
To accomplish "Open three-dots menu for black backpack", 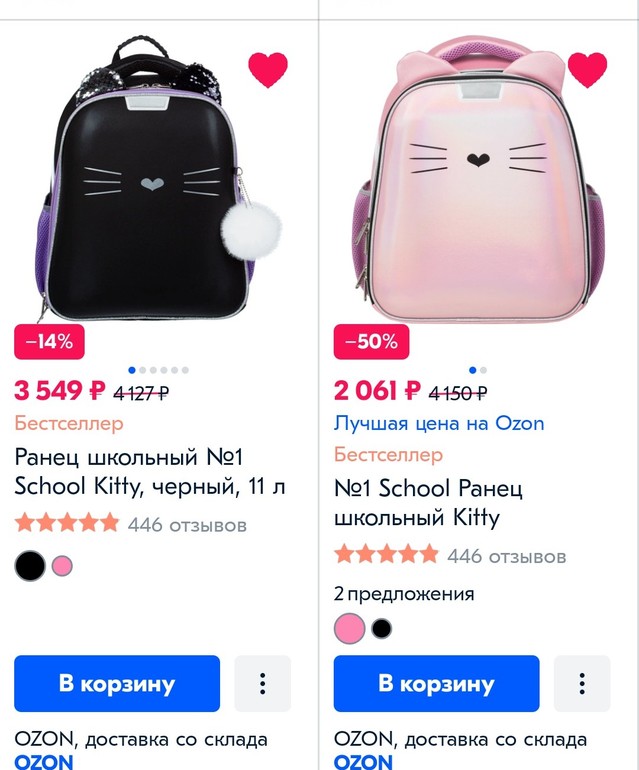I will click(x=262, y=684).
